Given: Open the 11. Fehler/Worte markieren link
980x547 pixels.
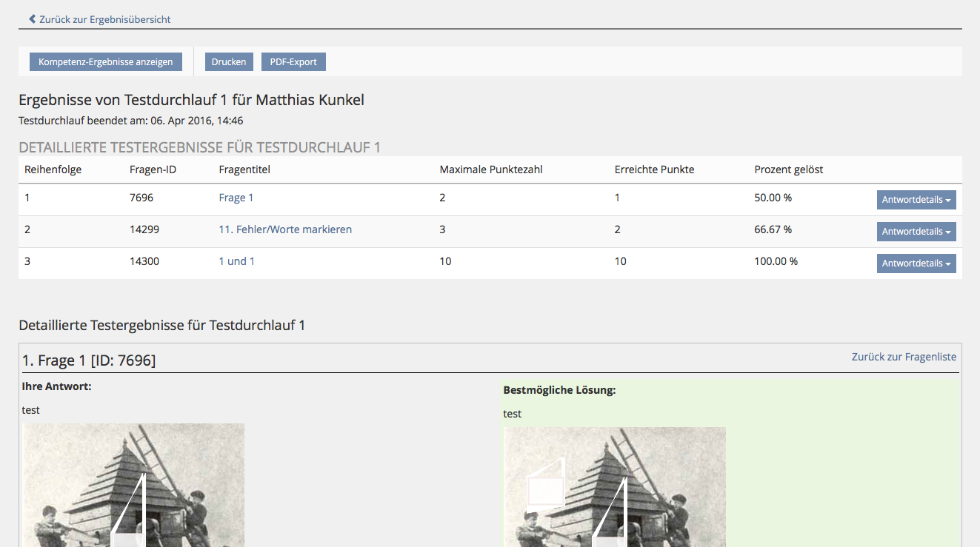Looking at the screenshot, I should 285,229.
